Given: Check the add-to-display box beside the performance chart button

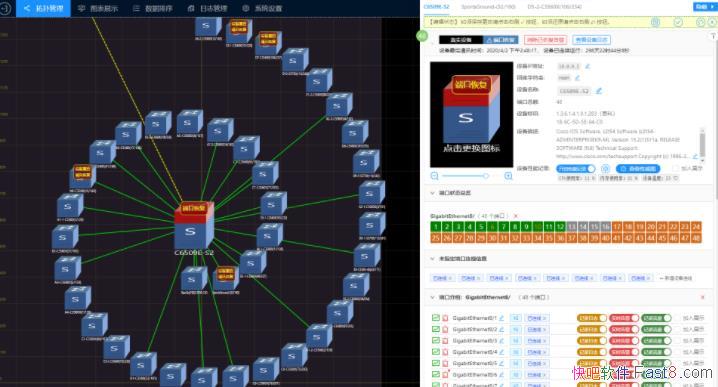Looking at the screenshot, I should [x=675, y=169].
